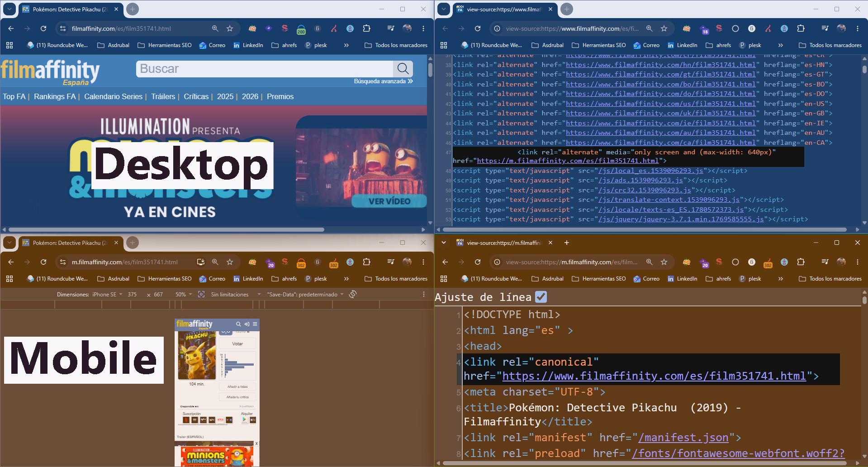Expand bookmarks overflow chevron in desktop filmaffinity window
This screenshot has height=467, width=868.
pyautogui.click(x=346, y=45)
